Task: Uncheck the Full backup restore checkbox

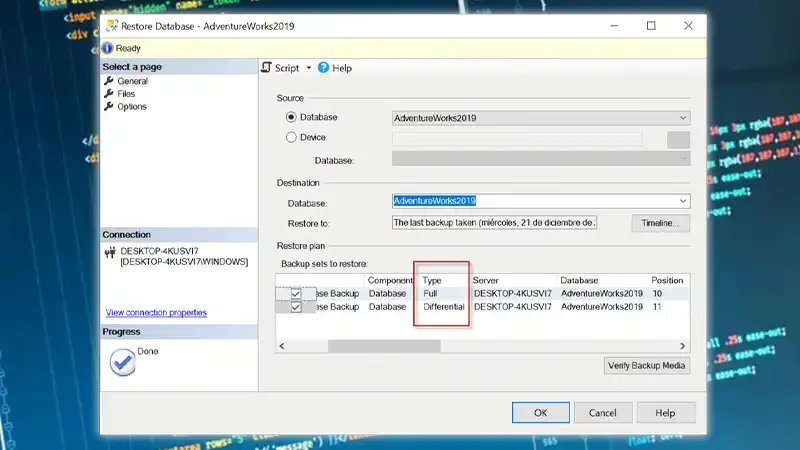Action: click(x=296, y=294)
